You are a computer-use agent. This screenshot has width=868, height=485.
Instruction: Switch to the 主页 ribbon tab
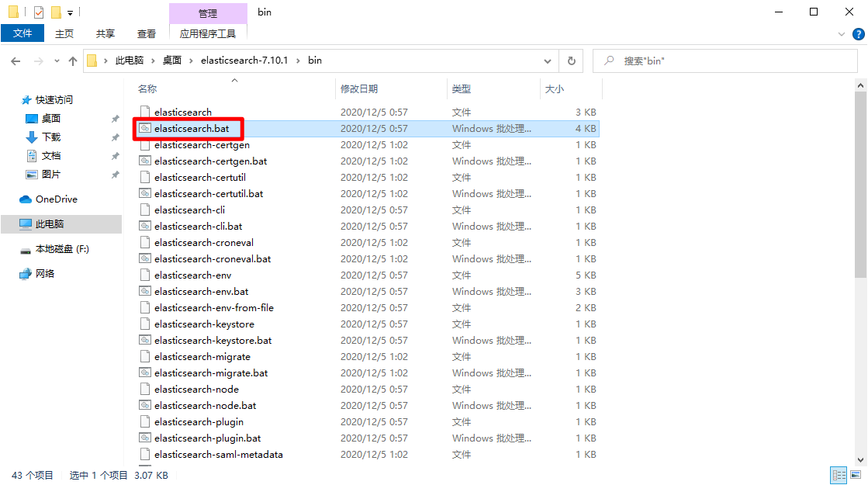64,34
